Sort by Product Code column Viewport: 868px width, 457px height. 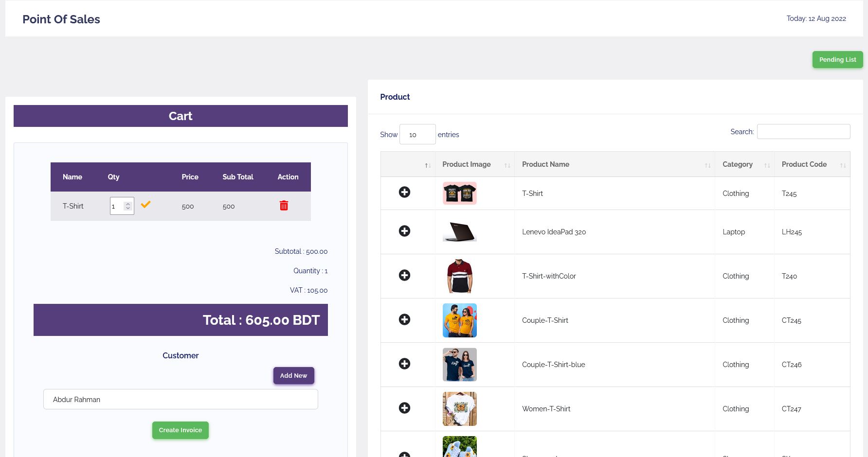point(812,164)
